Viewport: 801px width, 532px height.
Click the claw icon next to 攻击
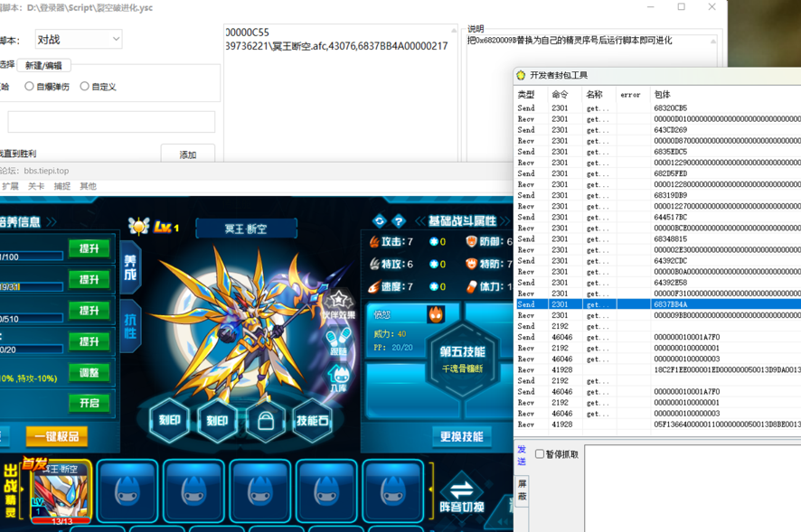click(374, 241)
